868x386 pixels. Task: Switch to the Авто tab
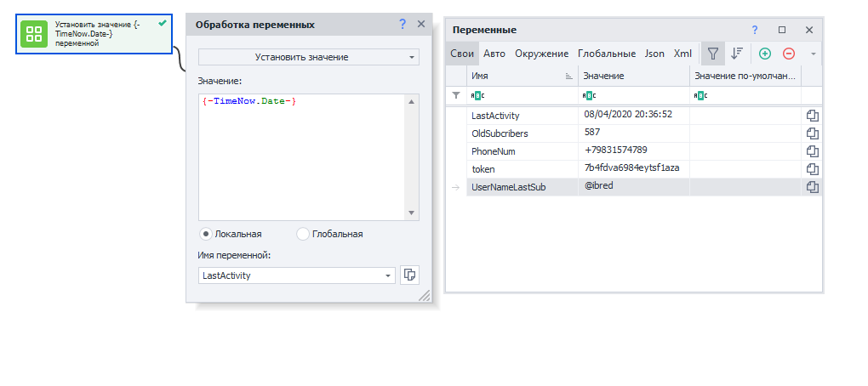(x=494, y=54)
